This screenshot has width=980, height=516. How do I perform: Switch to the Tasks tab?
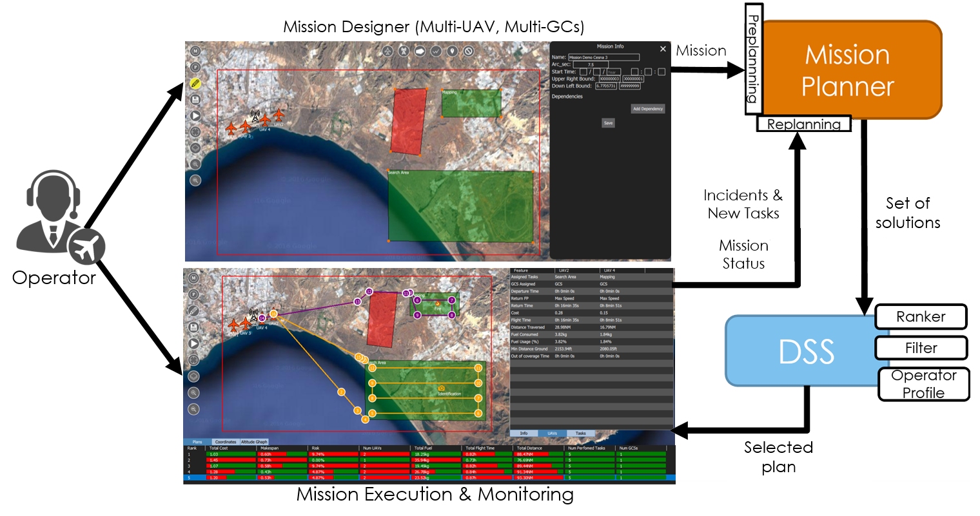[x=581, y=433]
